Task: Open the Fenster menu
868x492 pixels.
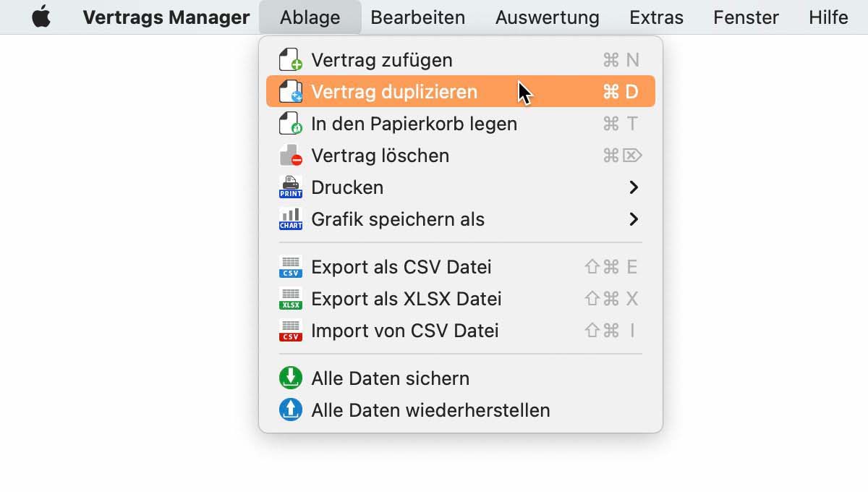Action: [x=746, y=17]
